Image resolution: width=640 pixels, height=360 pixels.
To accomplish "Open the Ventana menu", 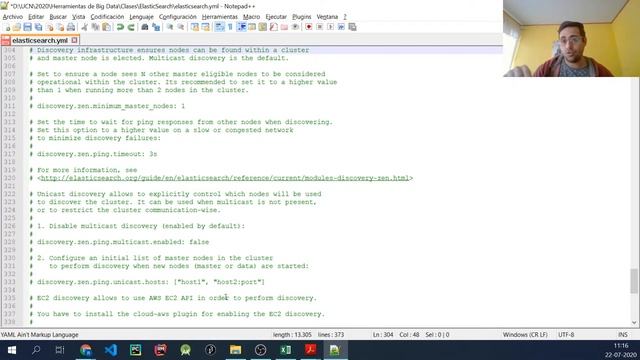I will pos(327,17).
